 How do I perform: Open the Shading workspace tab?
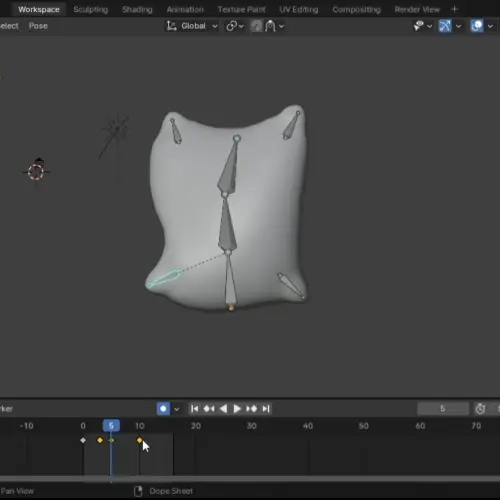click(137, 9)
